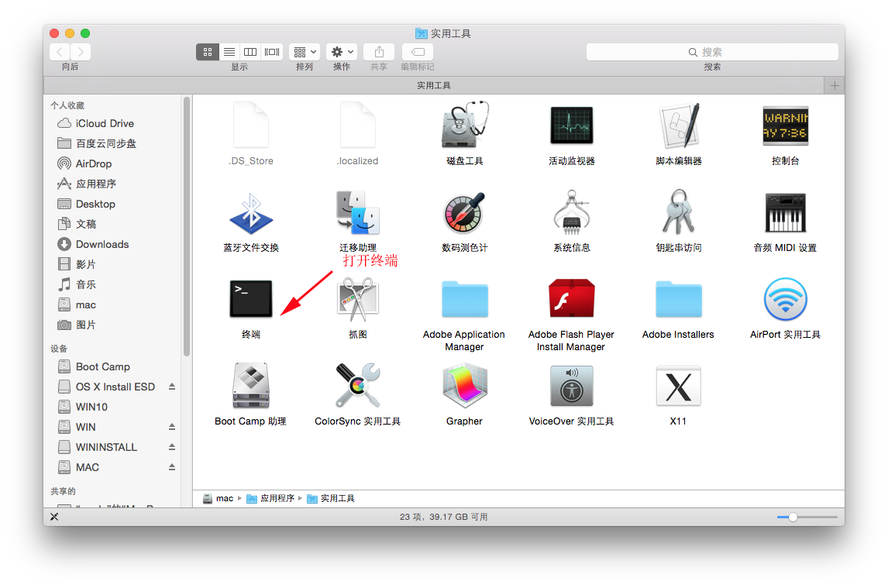Open 文稿 documents in sidebar
Viewport: 888px width, 588px height.
[x=86, y=224]
